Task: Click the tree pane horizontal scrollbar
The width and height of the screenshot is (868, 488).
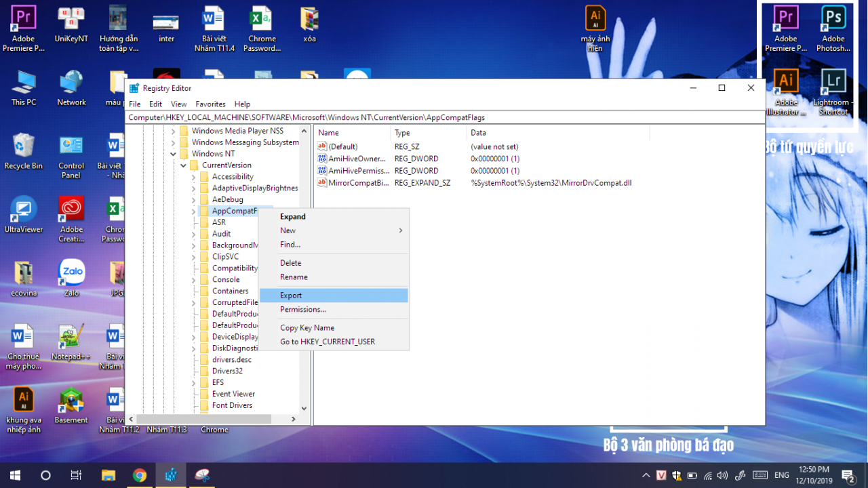Action: pyautogui.click(x=214, y=420)
